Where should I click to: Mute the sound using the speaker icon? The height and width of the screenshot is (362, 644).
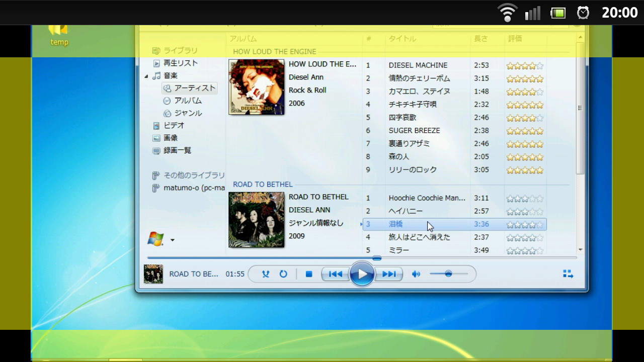[416, 274]
